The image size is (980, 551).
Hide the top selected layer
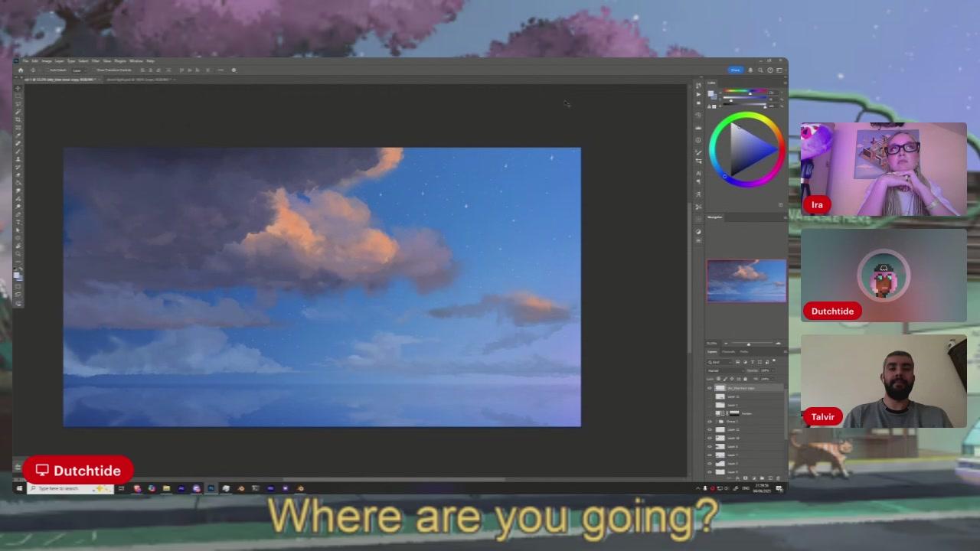pos(710,388)
